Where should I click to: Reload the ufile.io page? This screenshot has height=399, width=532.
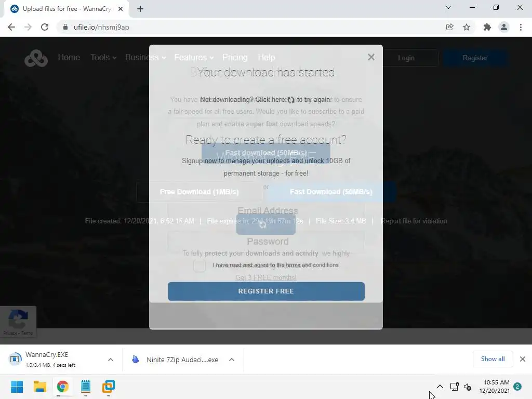[x=45, y=27]
